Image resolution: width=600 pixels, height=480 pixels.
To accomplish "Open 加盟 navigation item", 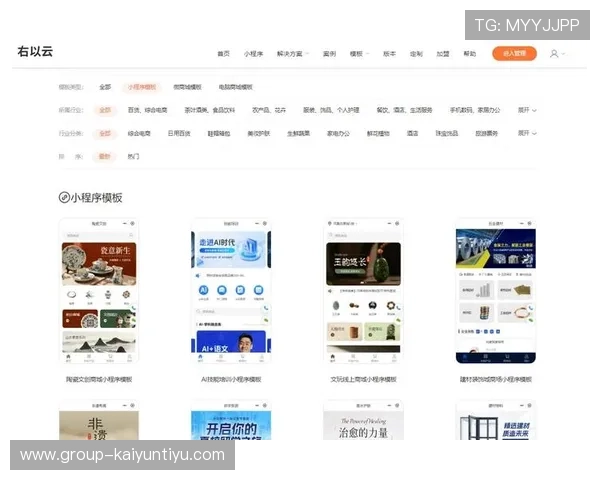I will (443, 54).
